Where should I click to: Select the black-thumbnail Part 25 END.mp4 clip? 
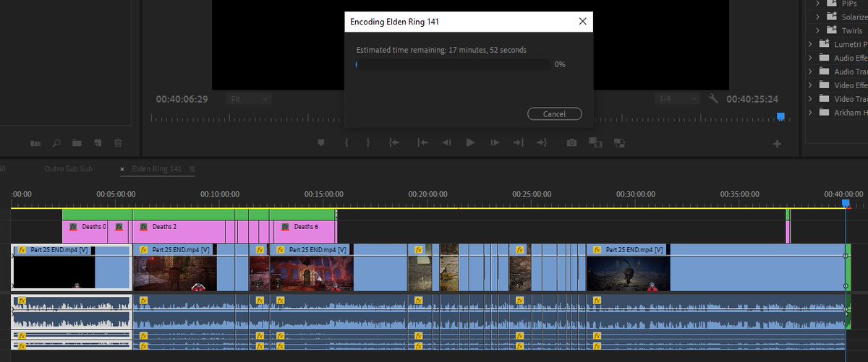[72, 268]
